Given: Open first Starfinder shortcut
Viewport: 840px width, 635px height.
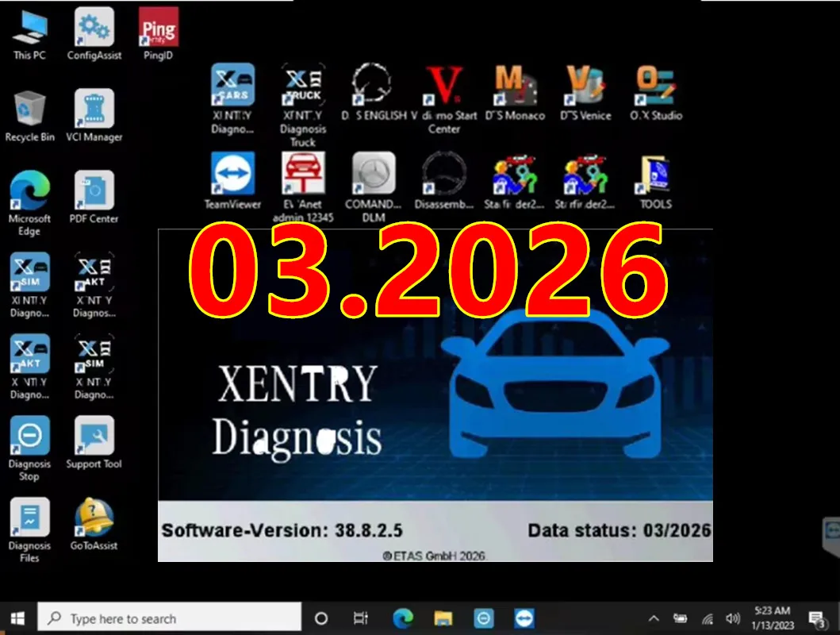Looking at the screenshot, I should 514,181.
